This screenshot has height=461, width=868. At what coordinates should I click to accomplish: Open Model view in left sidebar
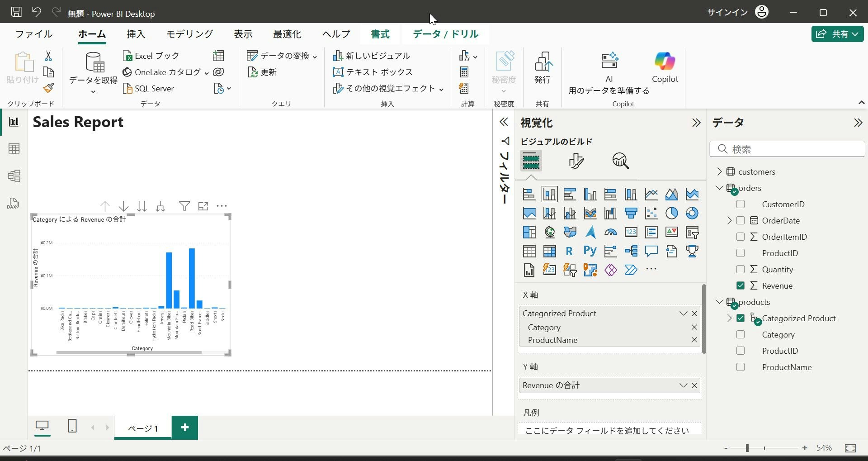pos(14,176)
